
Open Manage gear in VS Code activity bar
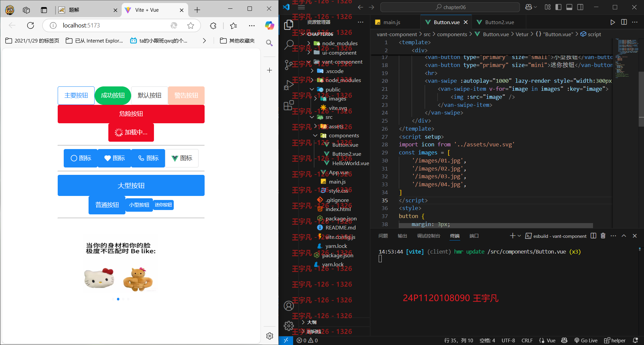(288, 326)
